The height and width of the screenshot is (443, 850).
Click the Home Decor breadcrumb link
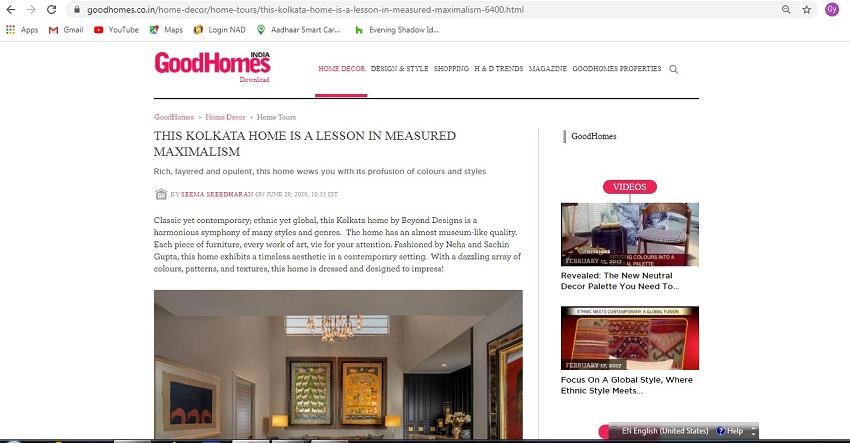(225, 117)
